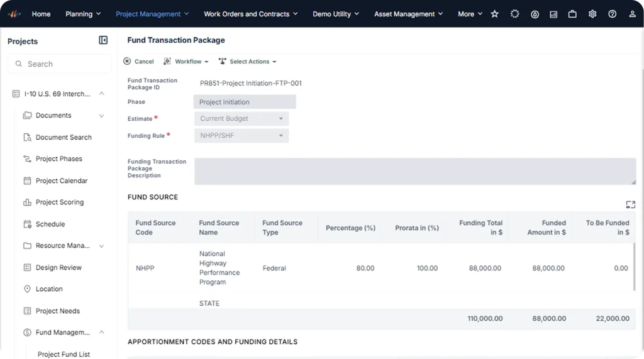Screen dimensions: 644x359
Task: Click the search magnifier icon
Action: pyautogui.click(x=18, y=64)
